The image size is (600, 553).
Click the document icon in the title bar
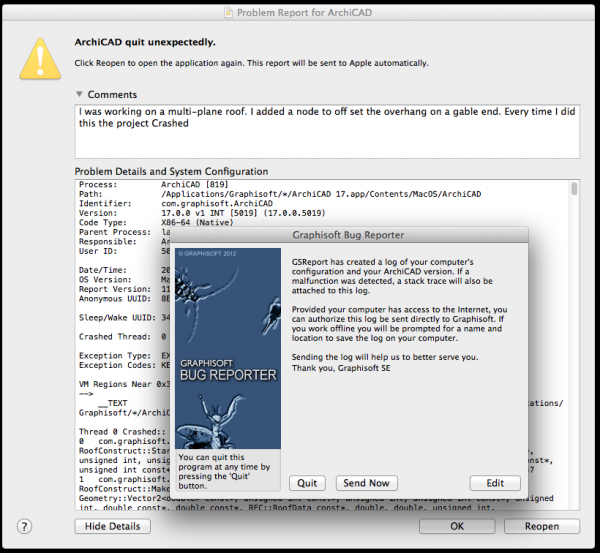point(228,12)
